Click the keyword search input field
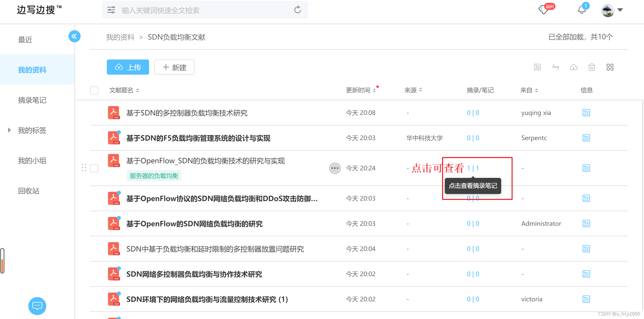The height and width of the screenshot is (319, 644). 205,10
